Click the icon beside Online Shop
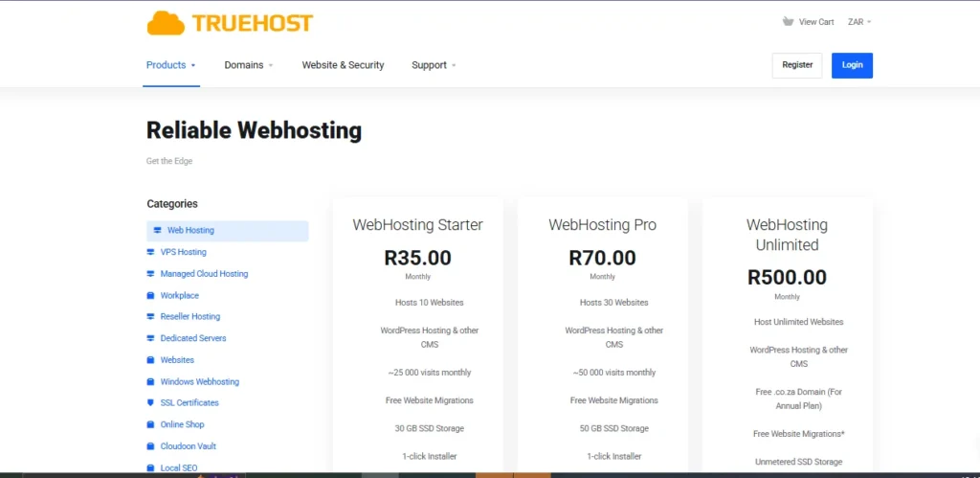 click(x=150, y=424)
